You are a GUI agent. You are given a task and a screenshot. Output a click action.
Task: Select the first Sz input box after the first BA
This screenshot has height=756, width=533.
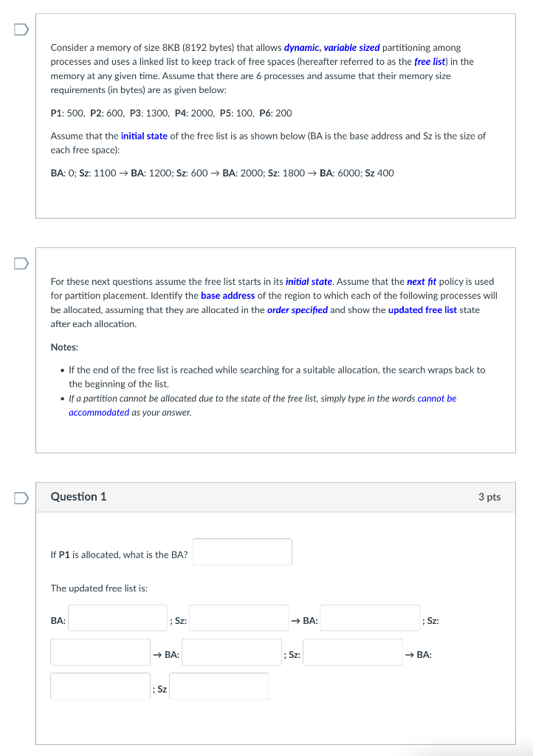pos(239,618)
